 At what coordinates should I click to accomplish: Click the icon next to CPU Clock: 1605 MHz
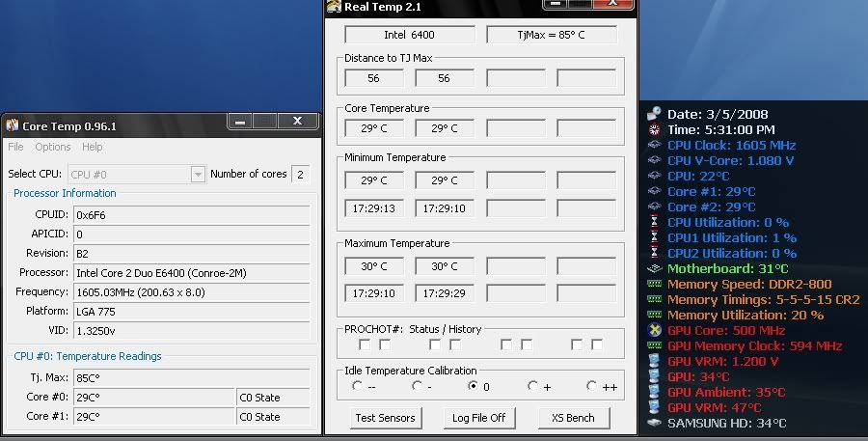654,145
